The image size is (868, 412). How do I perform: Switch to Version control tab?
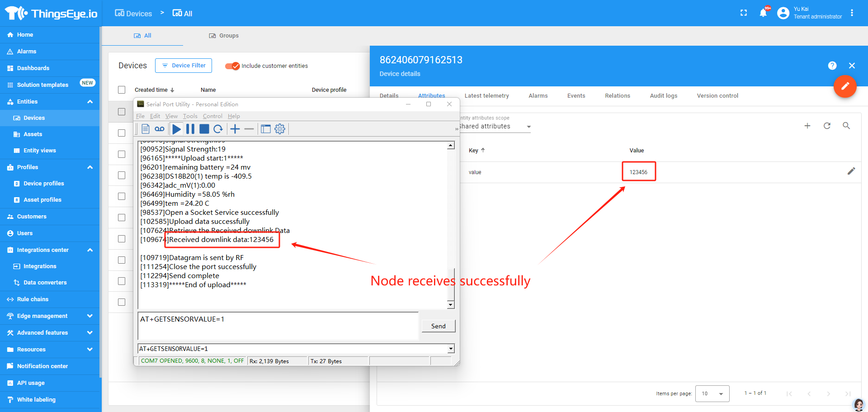click(717, 96)
